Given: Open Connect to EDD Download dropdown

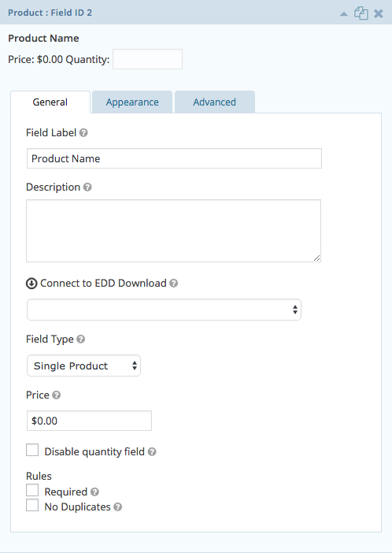Looking at the screenshot, I should coord(164,310).
